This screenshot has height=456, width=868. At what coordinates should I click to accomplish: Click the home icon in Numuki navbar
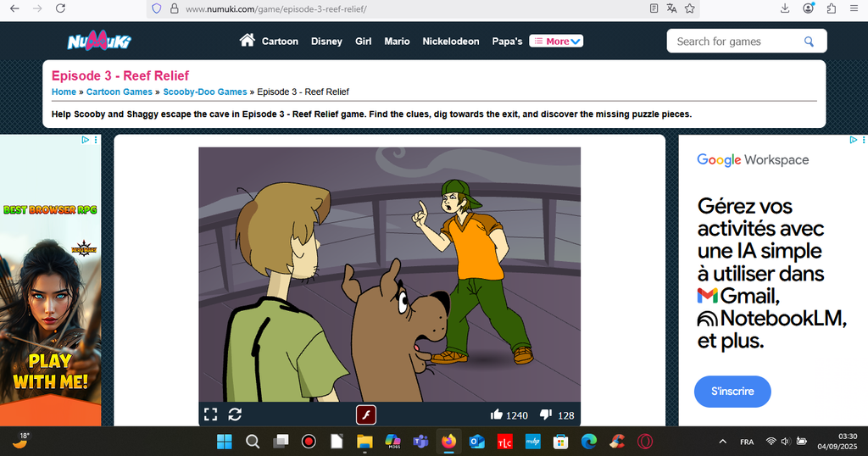tap(248, 41)
